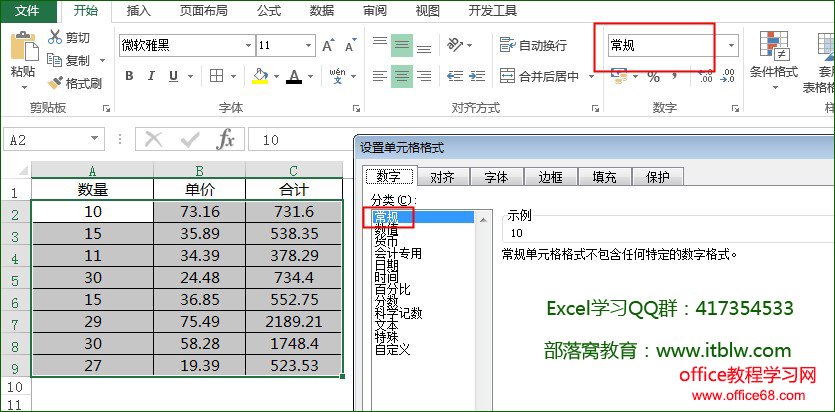This screenshot has height=412, width=835.
Task: Toggle center horizontal alignment
Action: pyautogui.click(x=402, y=76)
